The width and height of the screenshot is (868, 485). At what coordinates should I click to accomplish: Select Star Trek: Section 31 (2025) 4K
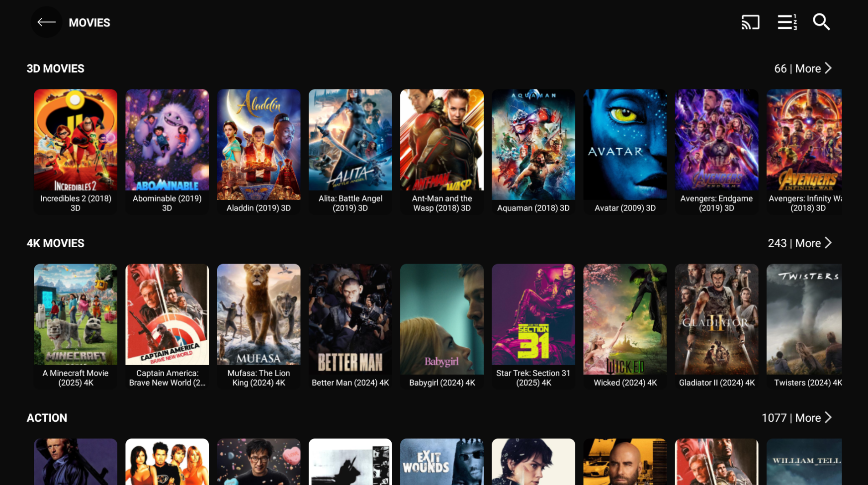coord(533,326)
